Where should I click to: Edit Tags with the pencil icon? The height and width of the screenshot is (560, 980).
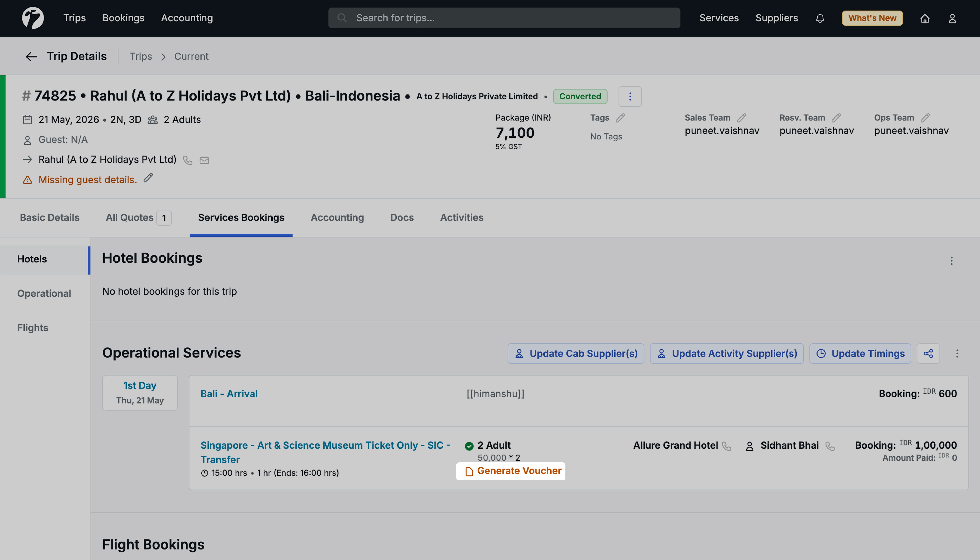620,118
